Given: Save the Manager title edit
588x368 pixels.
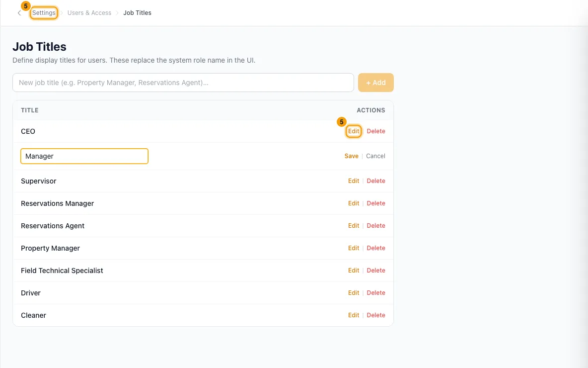Looking at the screenshot, I should coord(352,156).
